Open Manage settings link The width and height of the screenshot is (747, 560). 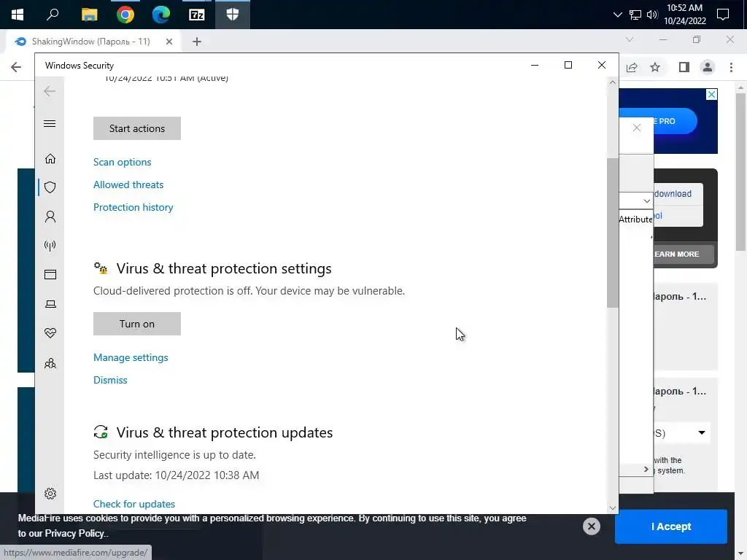point(131,357)
